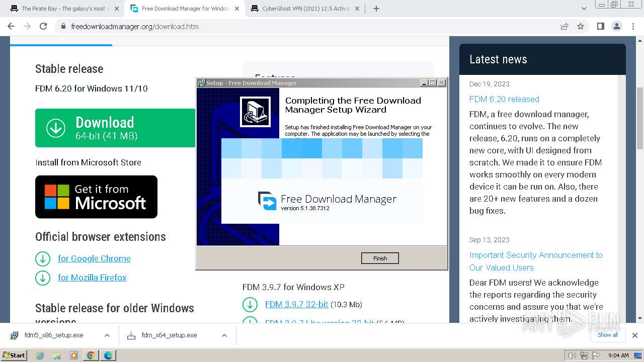Click the Edge icon in the taskbar
Image resolution: width=644 pixels, height=362 pixels.
tap(108, 355)
